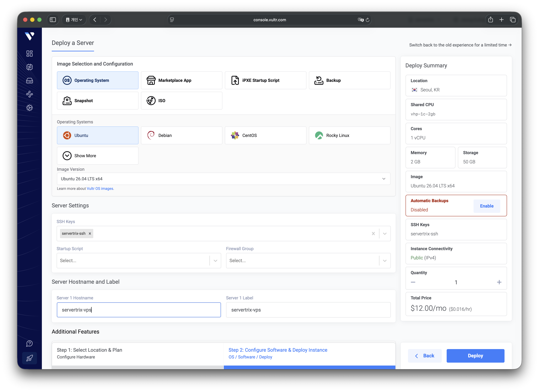Open the Firewall Group select
This screenshot has width=539, height=392.
point(308,261)
